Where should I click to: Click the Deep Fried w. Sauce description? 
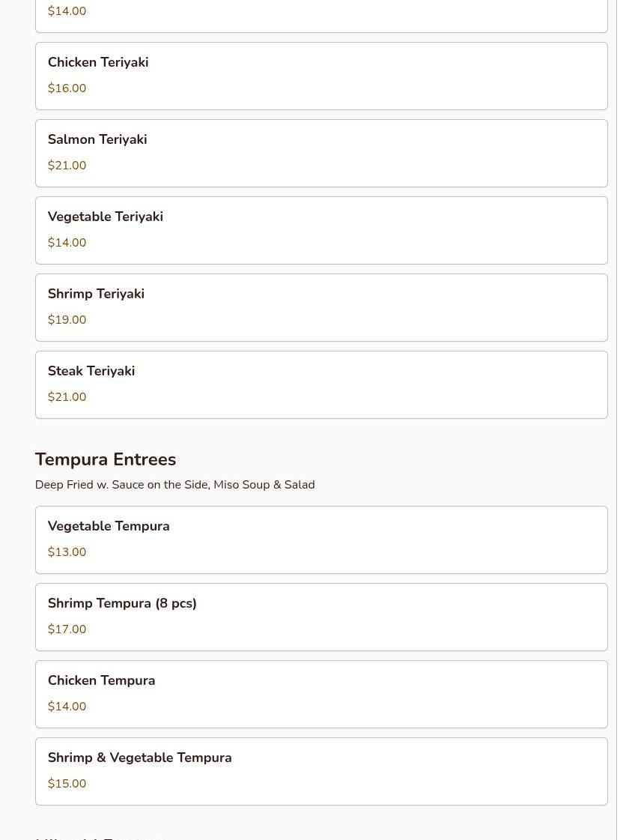click(x=175, y=485)
